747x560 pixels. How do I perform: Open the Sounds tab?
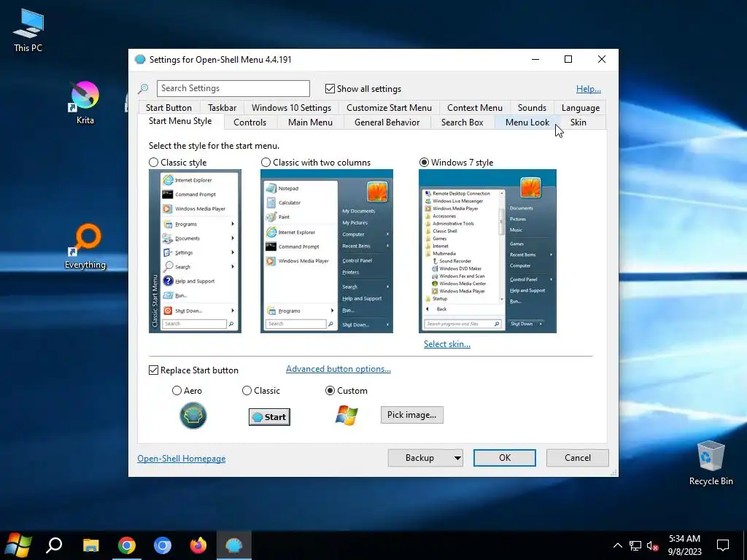click(532, 108)
